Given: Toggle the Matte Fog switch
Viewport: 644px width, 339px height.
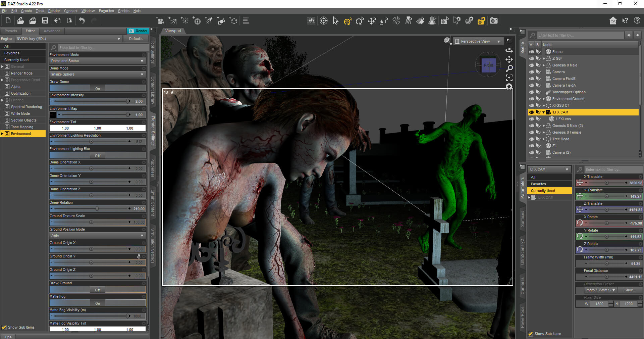Looking at the screenshot, I should click(x=98, y=303).
